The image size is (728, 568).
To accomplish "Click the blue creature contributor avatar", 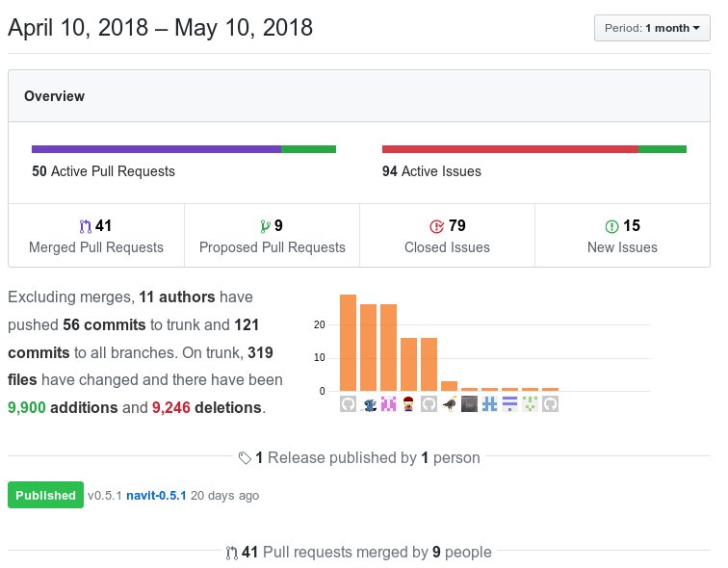I will point(368,403).
